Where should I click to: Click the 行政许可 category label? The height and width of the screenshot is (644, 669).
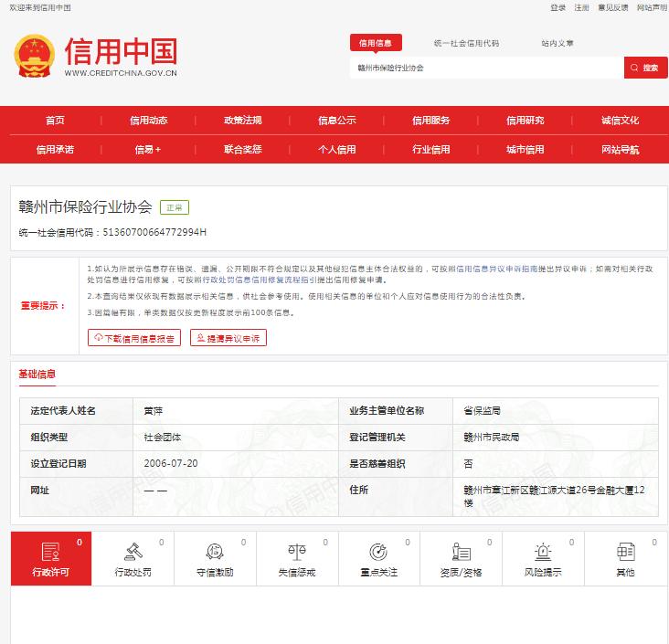[50, 572]
